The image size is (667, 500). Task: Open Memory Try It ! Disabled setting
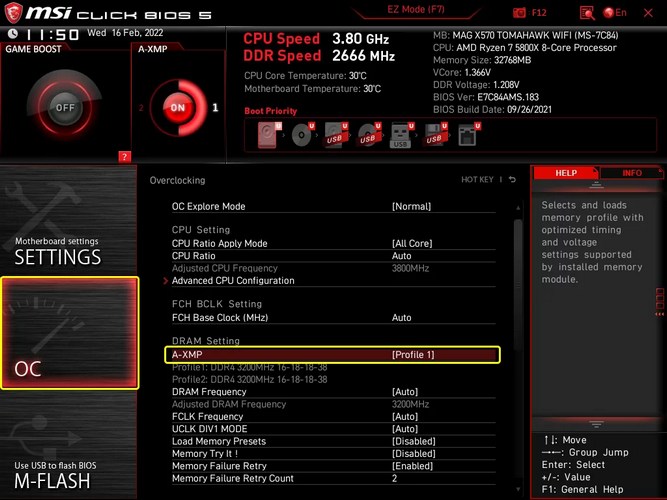coord(334,453)
